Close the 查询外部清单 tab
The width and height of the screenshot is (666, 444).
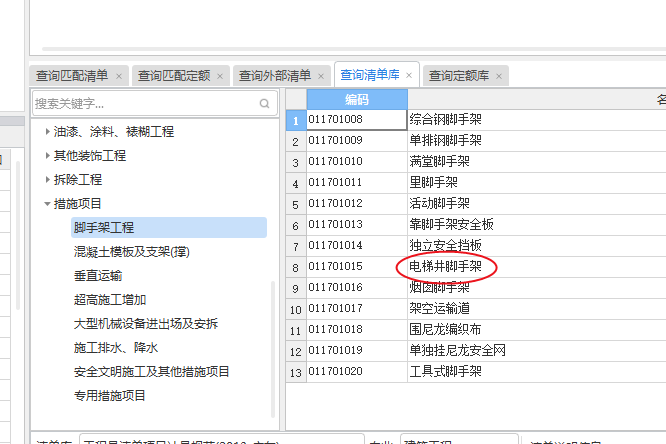tap(321, 76)
